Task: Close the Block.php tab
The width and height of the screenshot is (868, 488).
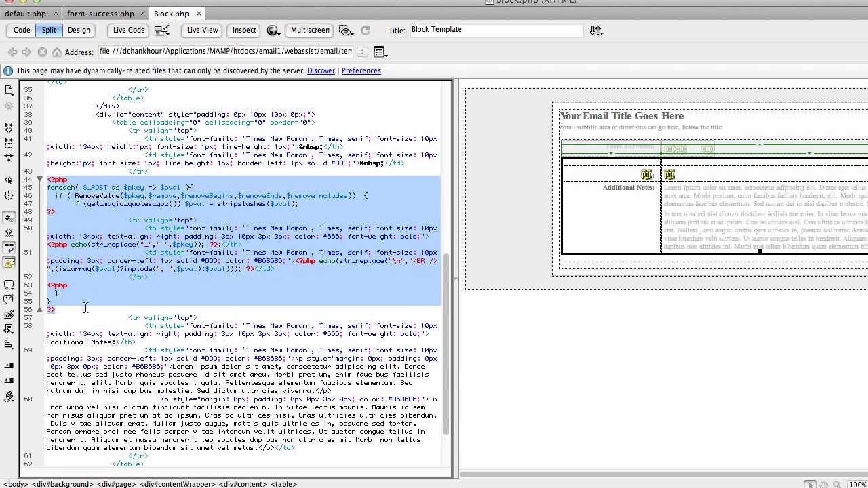Action: tap(199, 13)
